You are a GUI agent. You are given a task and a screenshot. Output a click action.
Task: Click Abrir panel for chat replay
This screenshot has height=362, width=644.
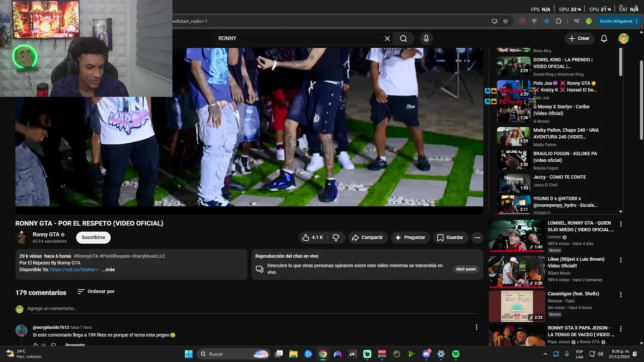point(466,269)
